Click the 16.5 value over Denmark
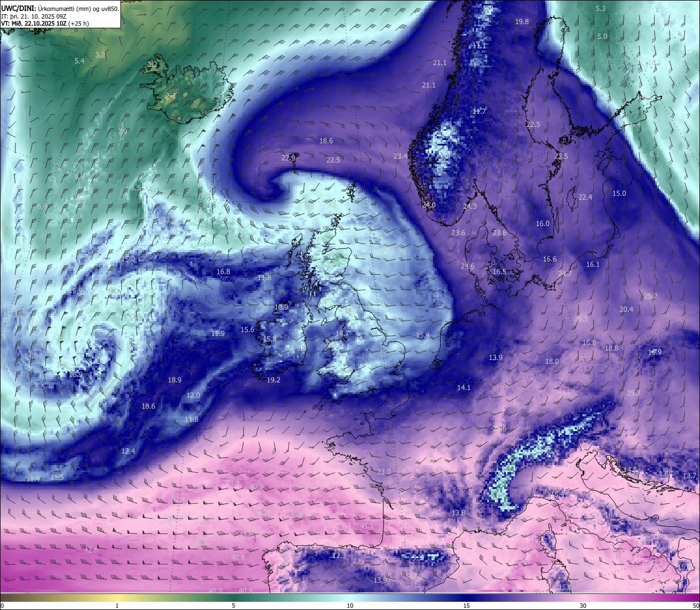700x610 pixels. tap(499, 271)
